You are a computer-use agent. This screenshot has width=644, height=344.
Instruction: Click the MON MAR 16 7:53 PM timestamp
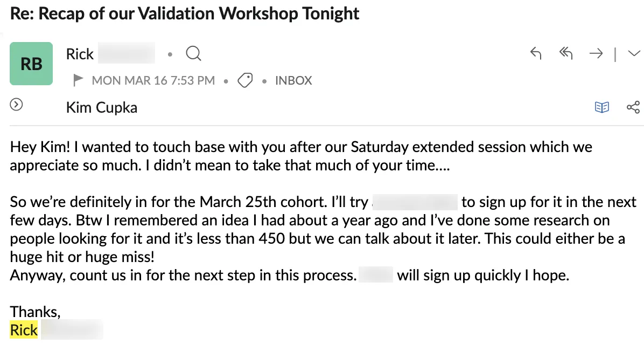pos(153,81)
